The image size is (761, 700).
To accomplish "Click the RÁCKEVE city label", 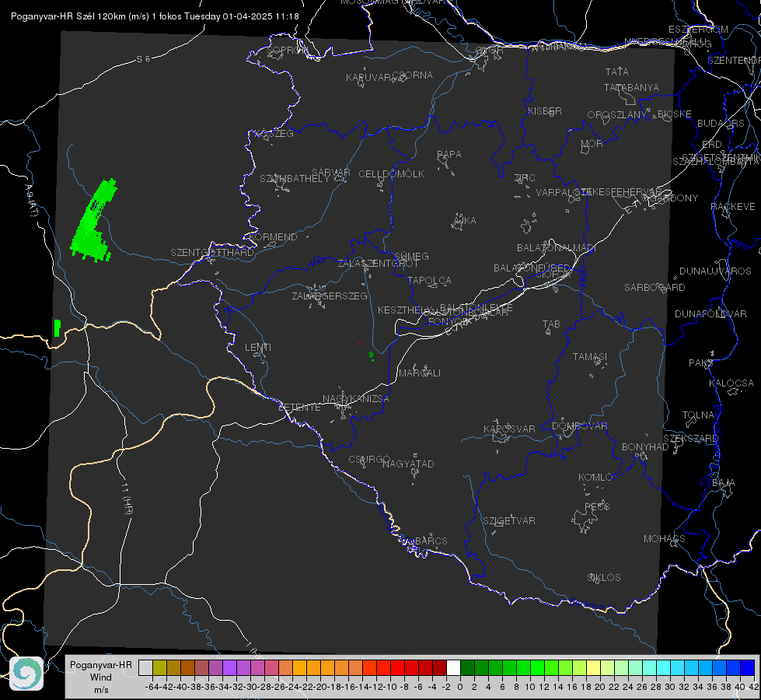I will tap(733, 207).
